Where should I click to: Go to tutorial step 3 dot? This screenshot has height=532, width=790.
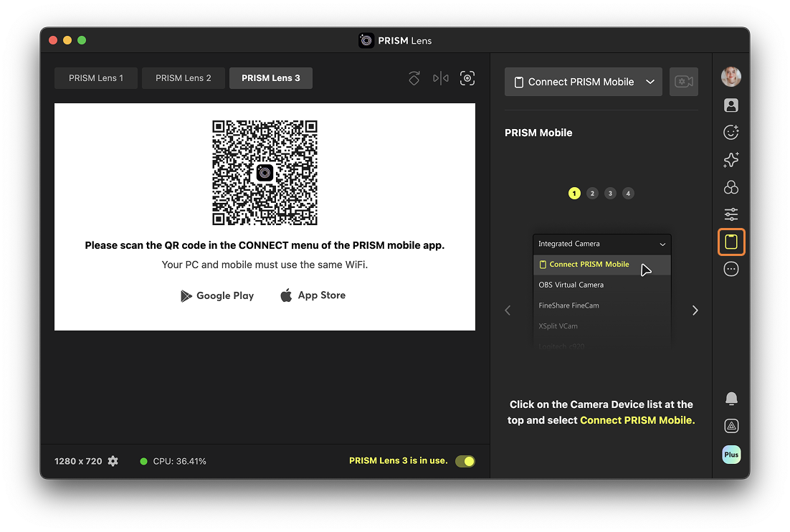tap(610, 194)
